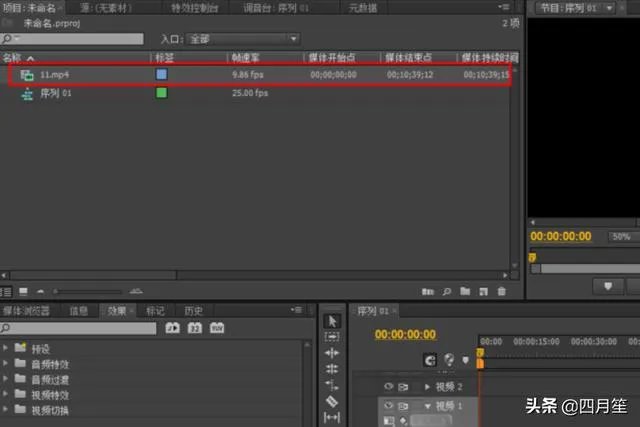Create a new bin folder
Viewport: 640px width, 427px height.
click(x=465, y=291)
